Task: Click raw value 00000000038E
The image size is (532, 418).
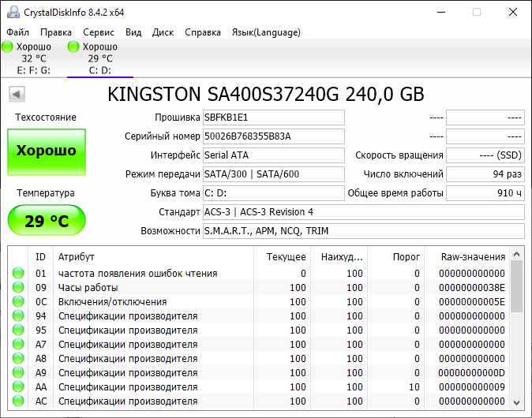Action: tap(472, 288)
